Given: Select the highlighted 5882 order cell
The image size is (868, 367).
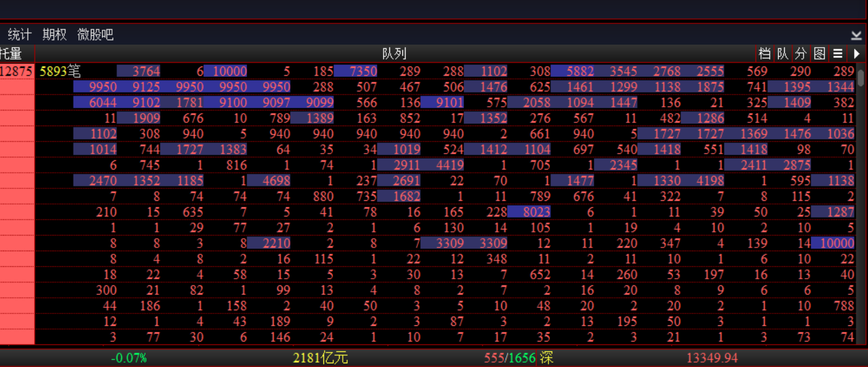Looking at the screenshot, I should [x=572, y=71].
